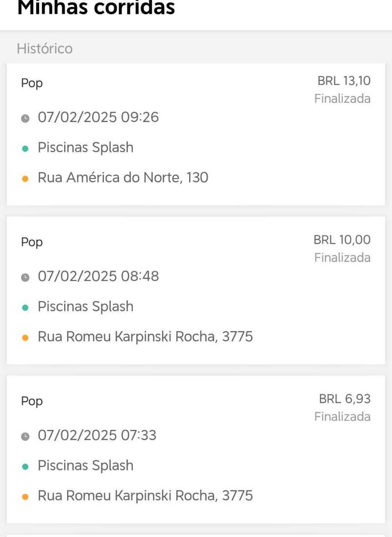Click the clock icon beside 09:26 ride
Screen dimensions: 392x537
click(x=25, y=118)
